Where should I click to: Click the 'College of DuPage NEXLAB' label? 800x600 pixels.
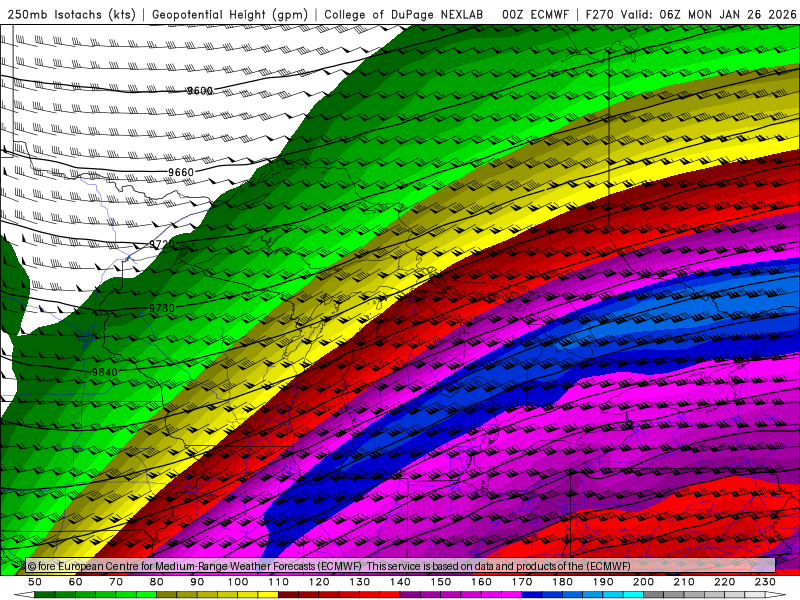click(404, 15)
